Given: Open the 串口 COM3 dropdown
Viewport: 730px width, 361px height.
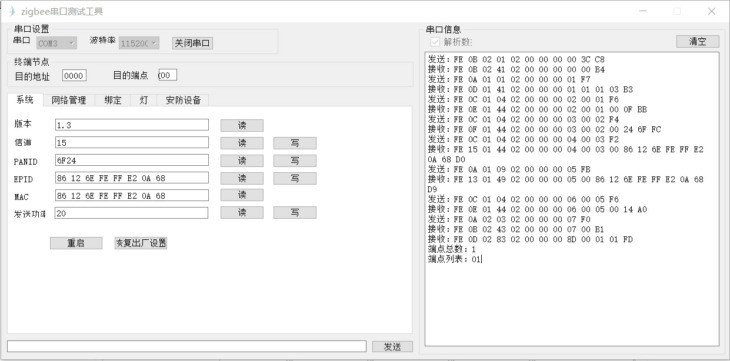Looking at the screenshot, I should pos(56,43).
